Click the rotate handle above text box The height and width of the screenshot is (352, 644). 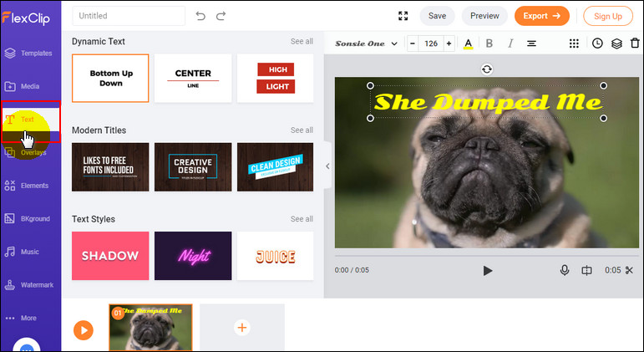[x=487, y=69]
